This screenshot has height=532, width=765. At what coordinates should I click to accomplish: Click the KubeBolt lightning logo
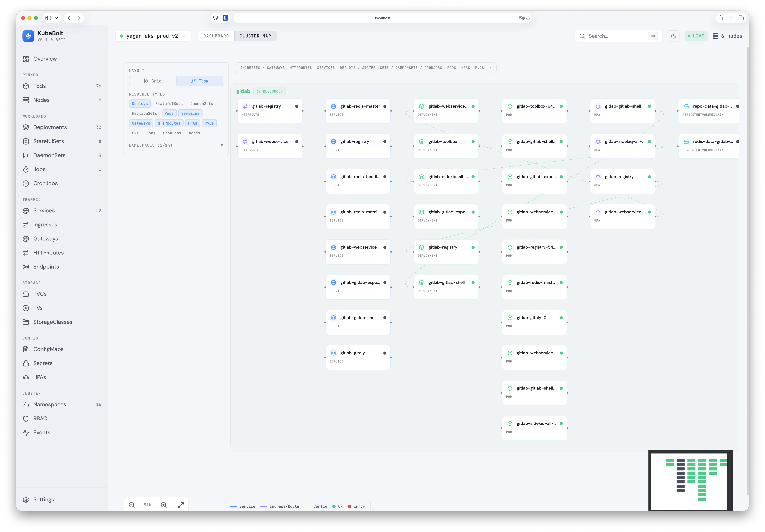28,36
